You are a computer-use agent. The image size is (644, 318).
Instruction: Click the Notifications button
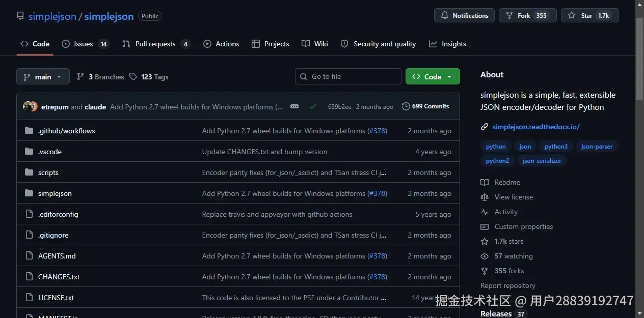point(465,15)
